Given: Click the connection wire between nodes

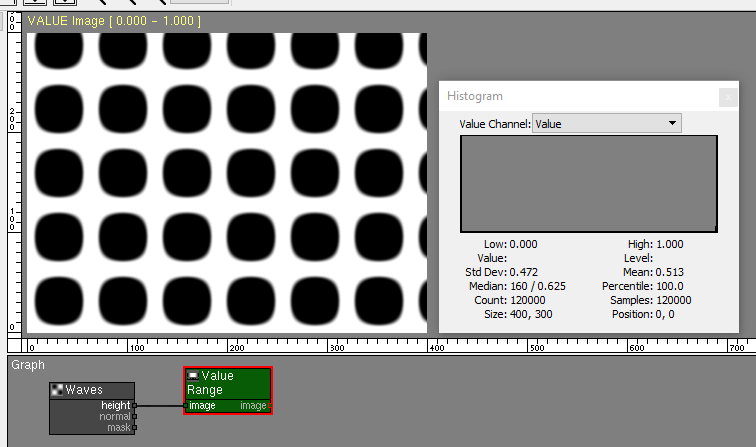Looking at the screenshot, I should (x=160, y=405).
